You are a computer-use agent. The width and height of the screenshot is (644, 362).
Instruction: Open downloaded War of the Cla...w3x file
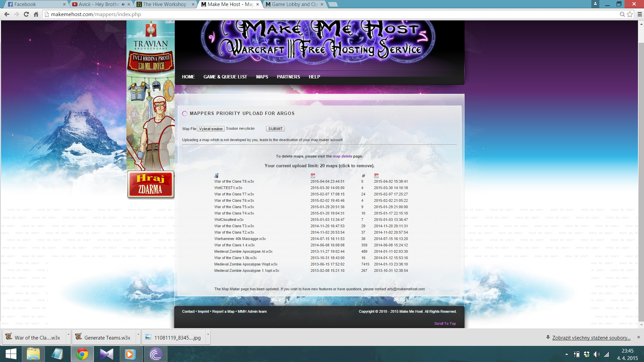(34, 337)
